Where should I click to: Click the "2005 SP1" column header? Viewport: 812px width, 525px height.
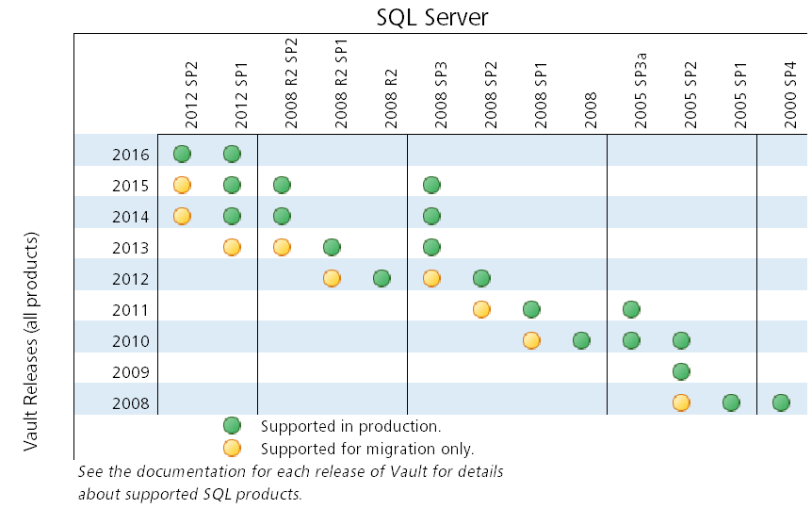pos(740,95)
